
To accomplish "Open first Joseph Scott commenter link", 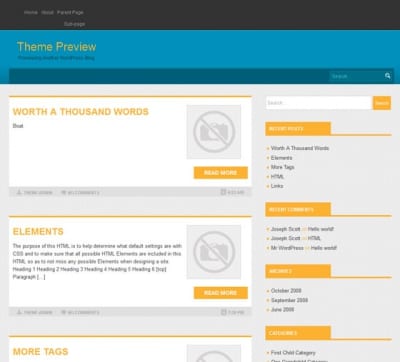I will 285,229.
